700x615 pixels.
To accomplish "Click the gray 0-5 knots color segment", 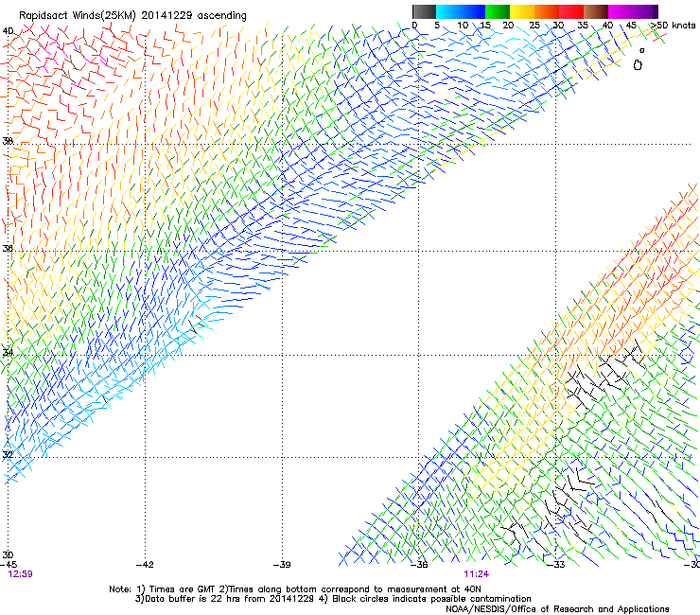I will [424, 11].
